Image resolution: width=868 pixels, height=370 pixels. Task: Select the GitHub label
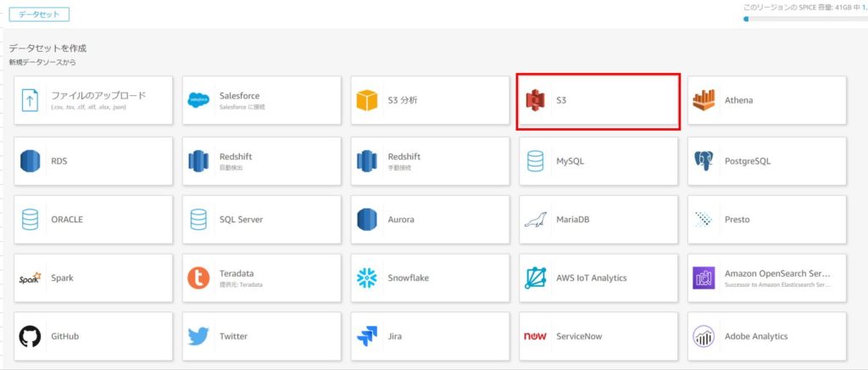pyautogui.click(x=64, y=336)
